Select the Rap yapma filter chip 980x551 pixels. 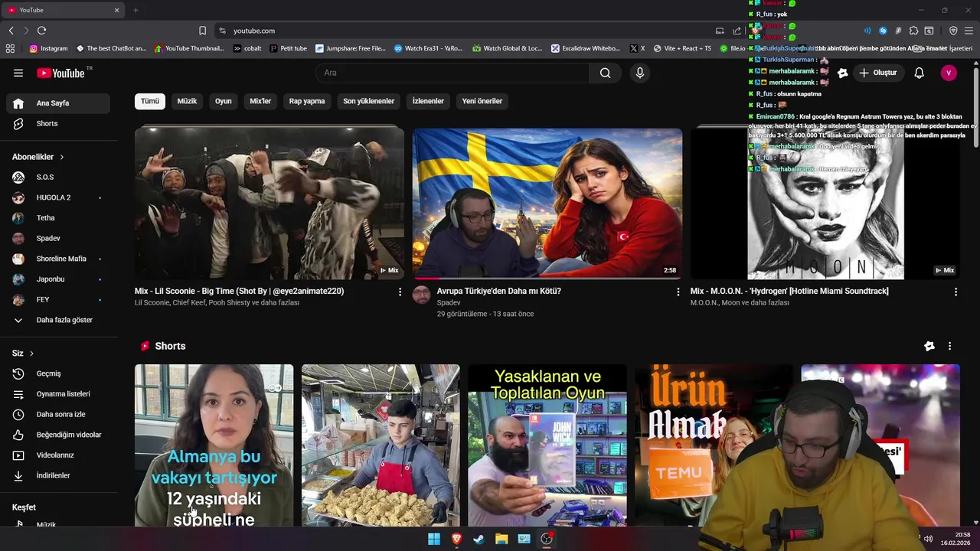click(x=307, y=101)
